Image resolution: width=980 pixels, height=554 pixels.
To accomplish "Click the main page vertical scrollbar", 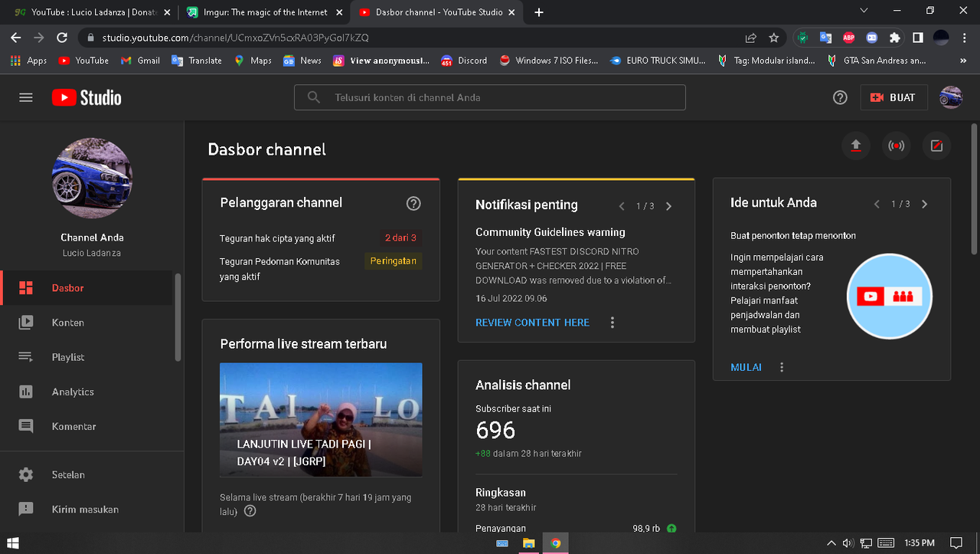I will pyautogui.click(x=974, y=188).
